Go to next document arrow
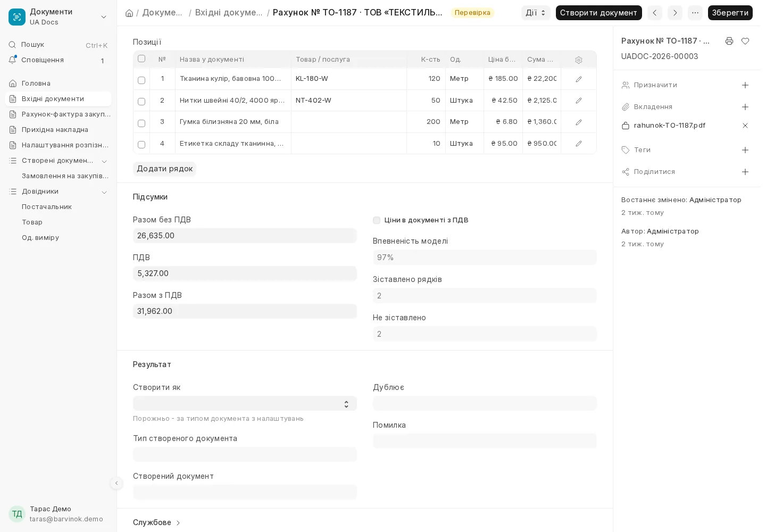Image resolution: width=766 pixels, height=532 pixels. pos(675,13)
